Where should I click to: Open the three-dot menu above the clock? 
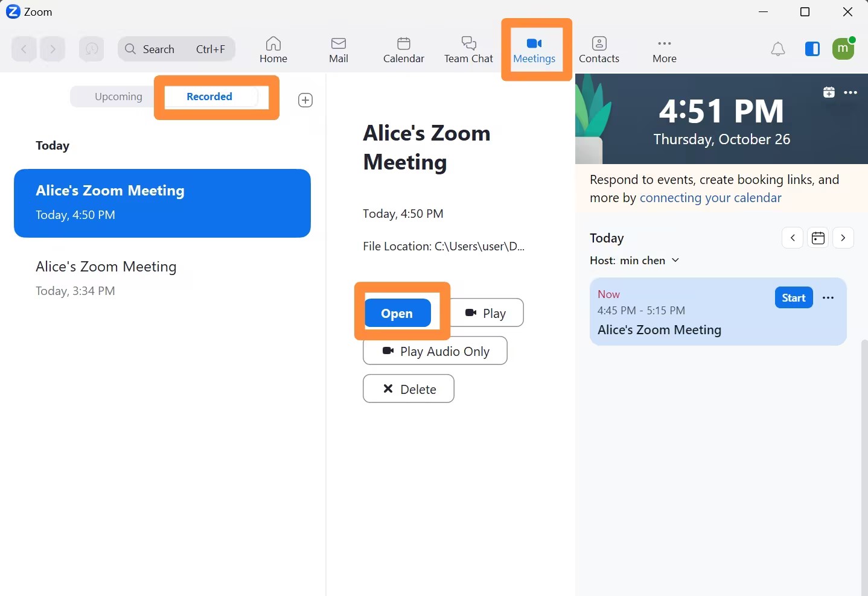click(x=850, y=92)
